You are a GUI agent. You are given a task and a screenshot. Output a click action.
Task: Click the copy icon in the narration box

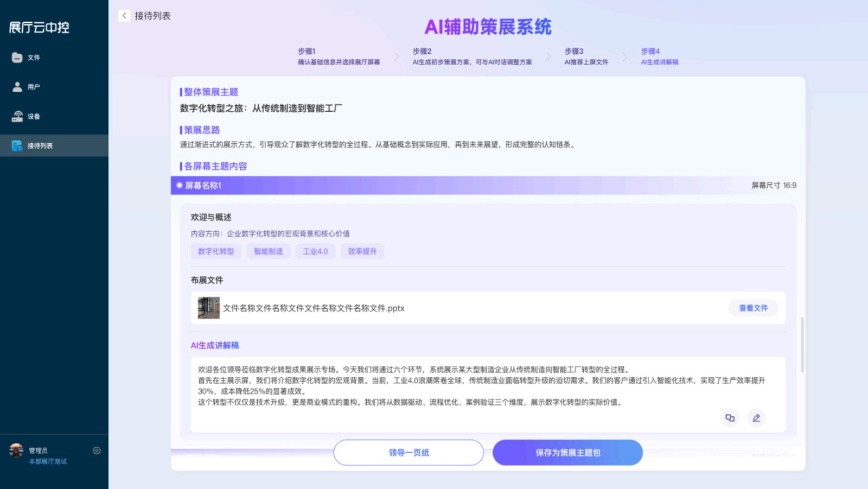[730, 418]
